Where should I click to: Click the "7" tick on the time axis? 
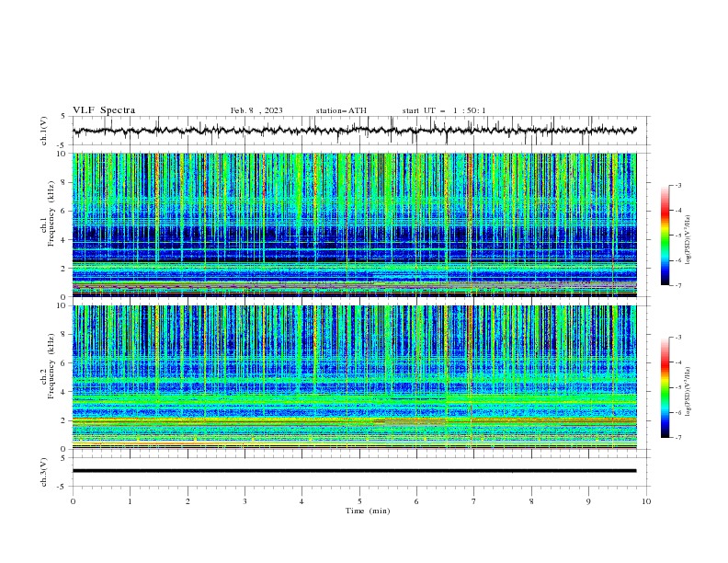[474, 501]
